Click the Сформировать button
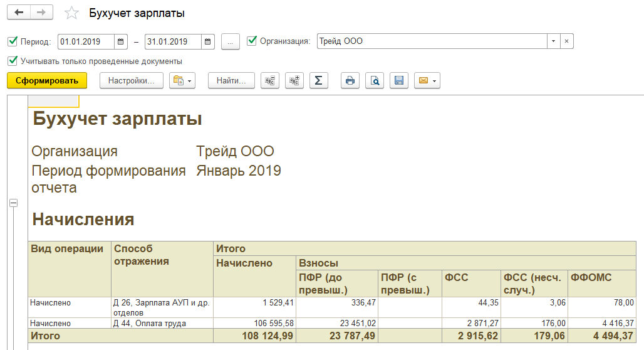Screen dimensions: 644x350 coord(47,80)
